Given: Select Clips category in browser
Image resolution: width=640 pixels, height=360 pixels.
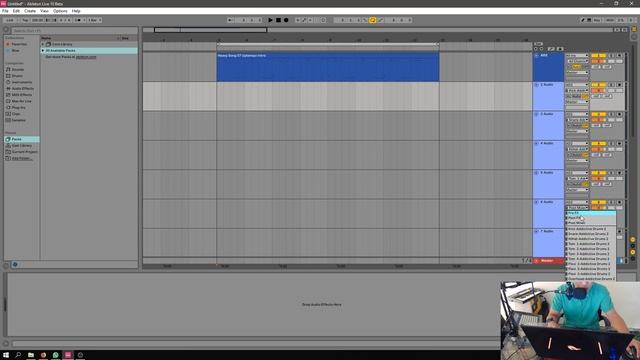Looking at the screenshot, I should coord(16,114).
